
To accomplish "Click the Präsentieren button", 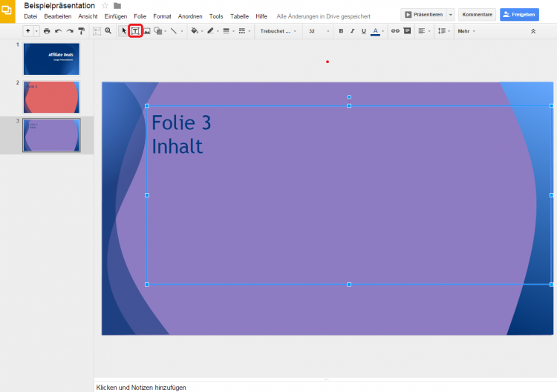I will pos(423,15).
